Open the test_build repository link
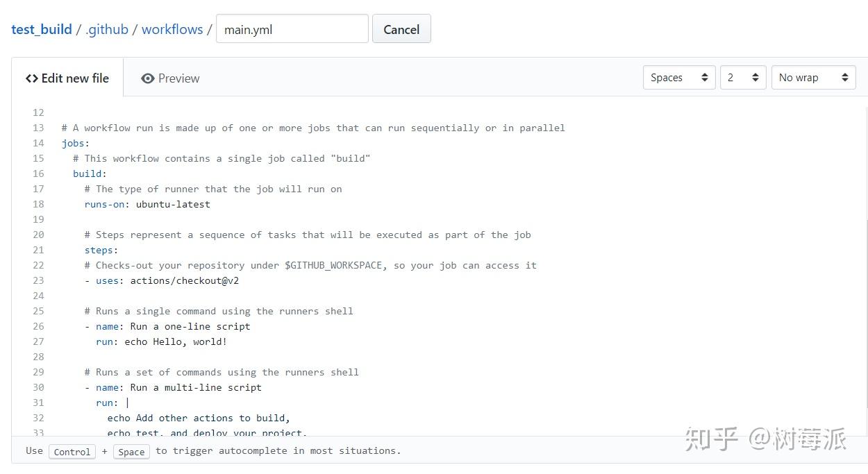Screen dimensions: 868x474 pyautogui.click(x=41, y=29)
